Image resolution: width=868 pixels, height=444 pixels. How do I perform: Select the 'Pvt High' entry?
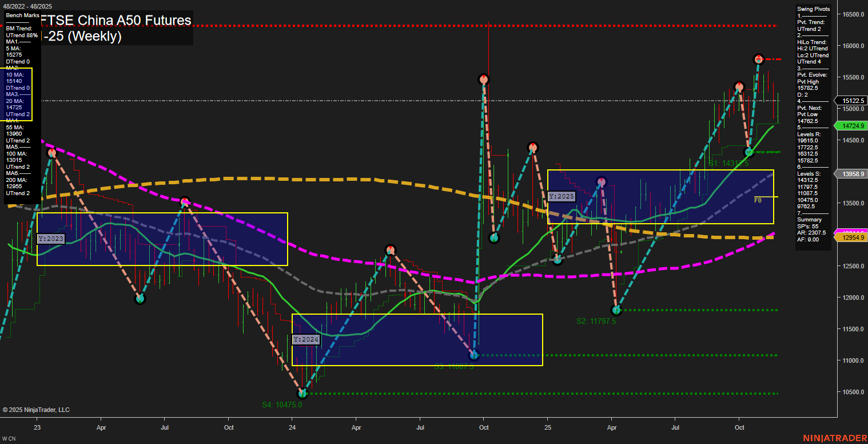click(808, 82)
